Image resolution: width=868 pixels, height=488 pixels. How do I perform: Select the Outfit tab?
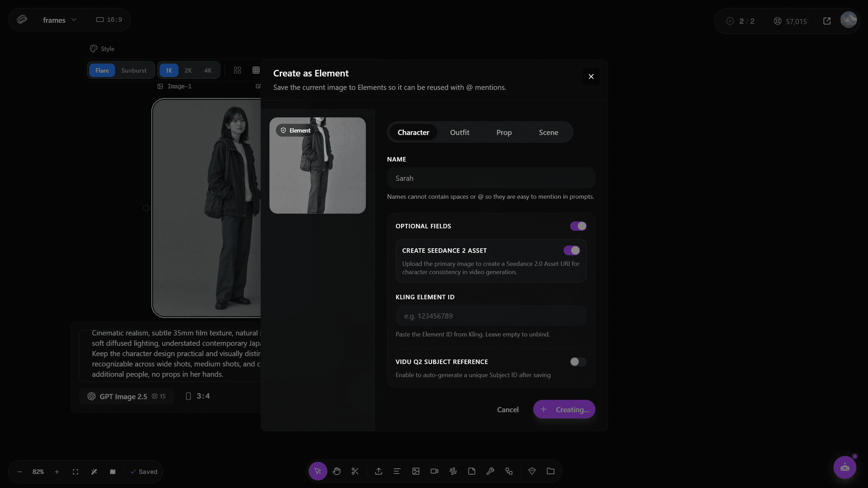click(460, 132)
